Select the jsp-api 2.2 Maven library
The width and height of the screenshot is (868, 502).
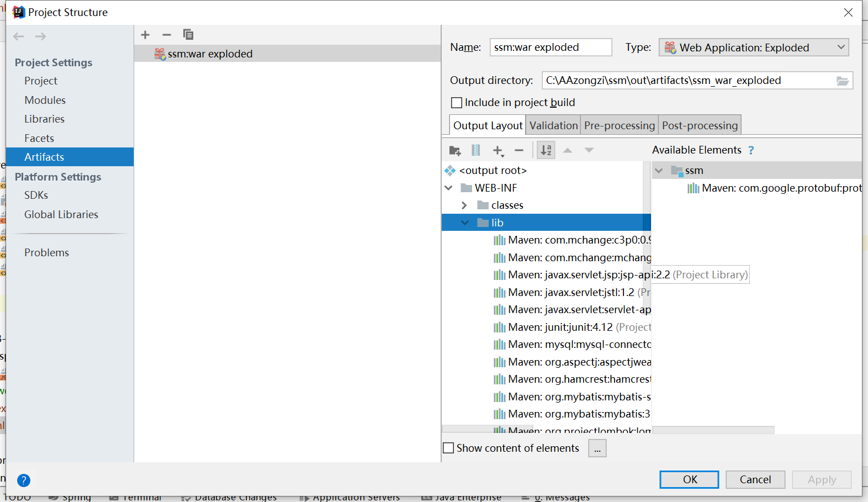pyautogui.click(x=621, y=275)
